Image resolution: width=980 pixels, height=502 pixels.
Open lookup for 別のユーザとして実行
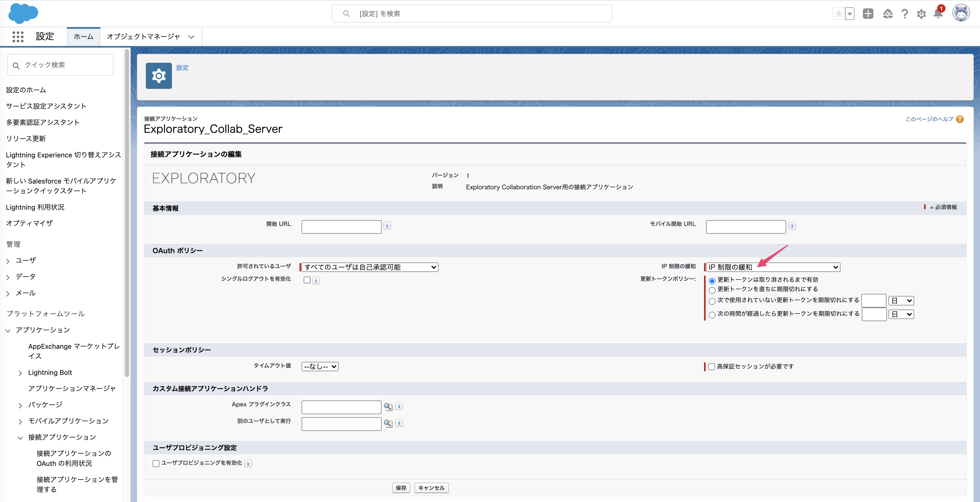[388, 423]
